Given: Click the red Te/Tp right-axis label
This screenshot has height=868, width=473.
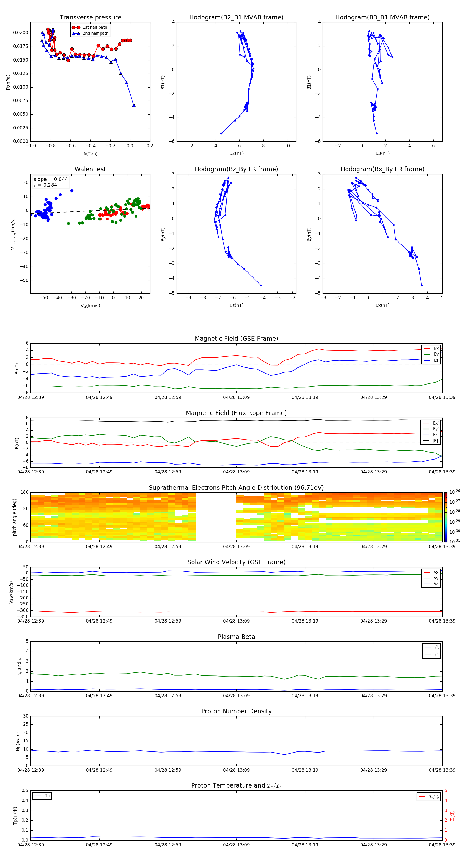Looking at the screenshot, I should (453, 816).
